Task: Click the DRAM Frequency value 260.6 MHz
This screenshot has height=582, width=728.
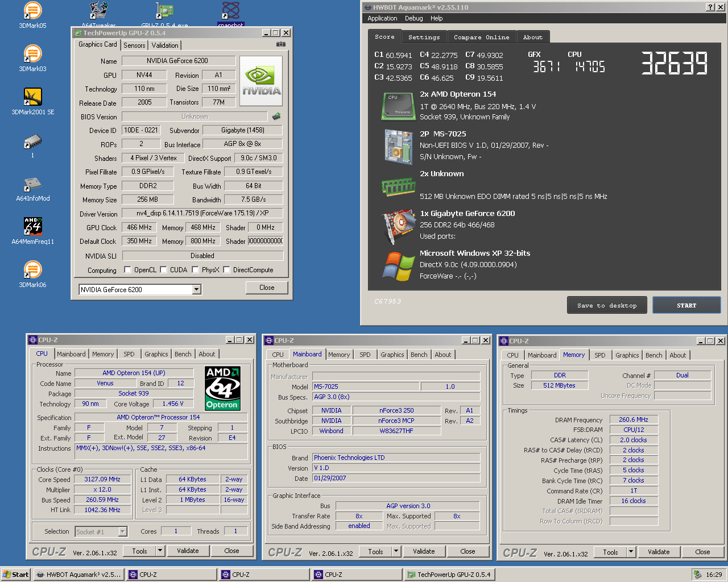Action: [634, 419]
